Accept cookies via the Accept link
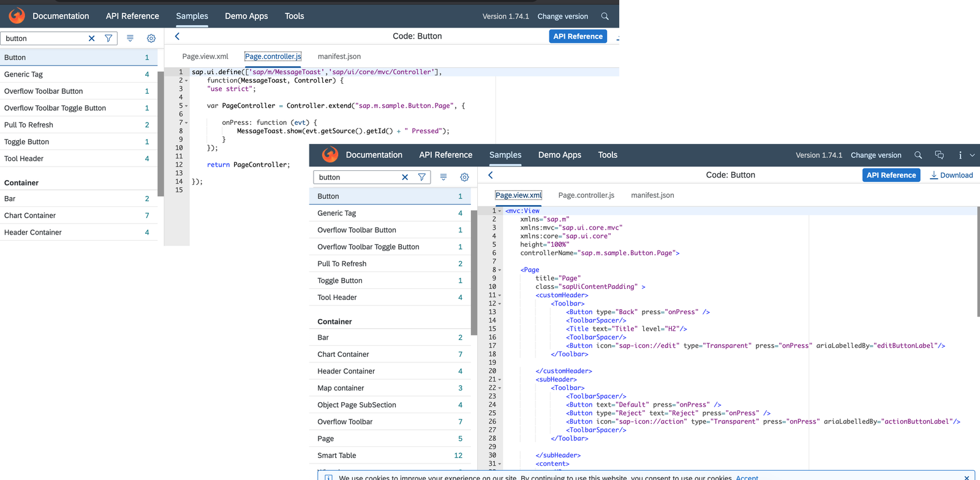The width and height of the screenshot is (980, 480). pos(747,478)
